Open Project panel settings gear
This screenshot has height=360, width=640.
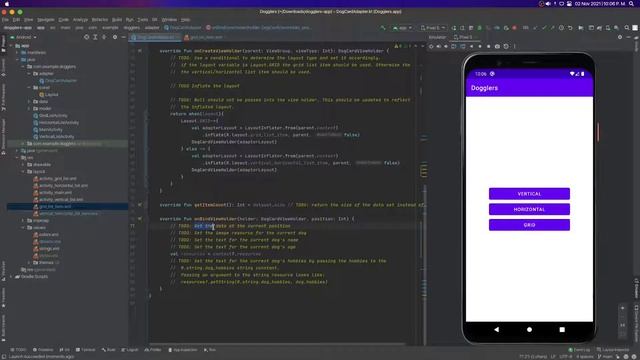pos(115,37)
